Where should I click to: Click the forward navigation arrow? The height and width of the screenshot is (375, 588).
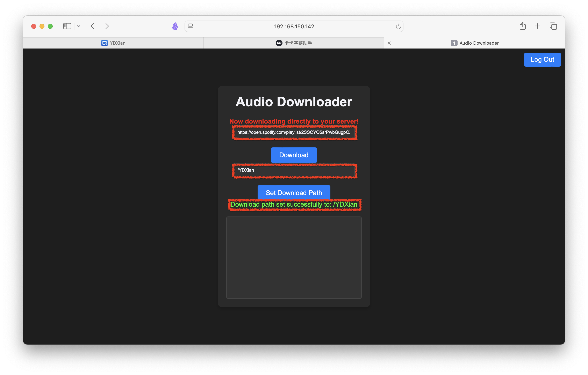point(107,26)
